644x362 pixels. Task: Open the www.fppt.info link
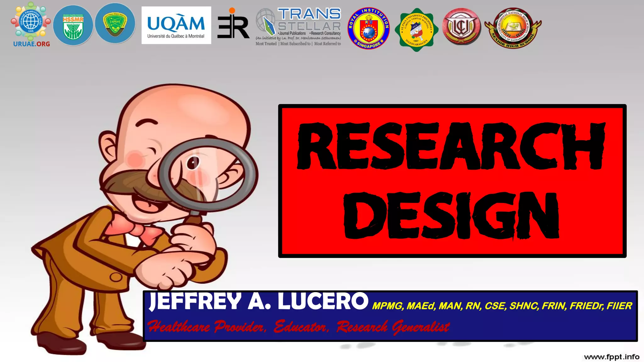611,357
